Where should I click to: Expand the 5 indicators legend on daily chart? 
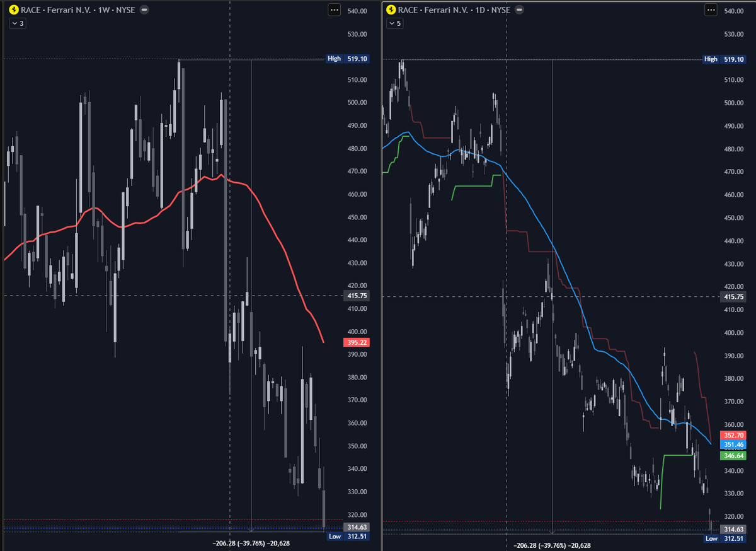395,23
